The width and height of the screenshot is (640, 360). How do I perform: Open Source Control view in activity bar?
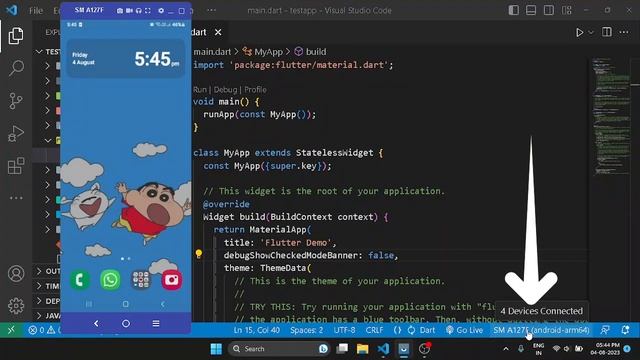click(x=16, y=101)
